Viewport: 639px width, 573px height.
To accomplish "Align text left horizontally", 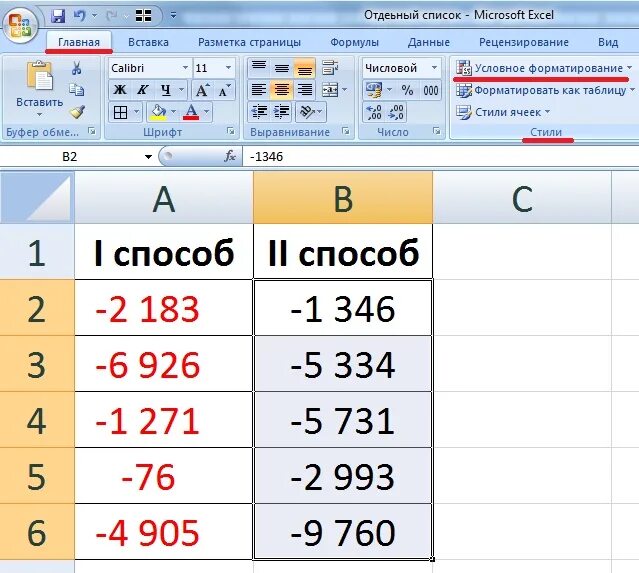I will (x=258, y=90).
